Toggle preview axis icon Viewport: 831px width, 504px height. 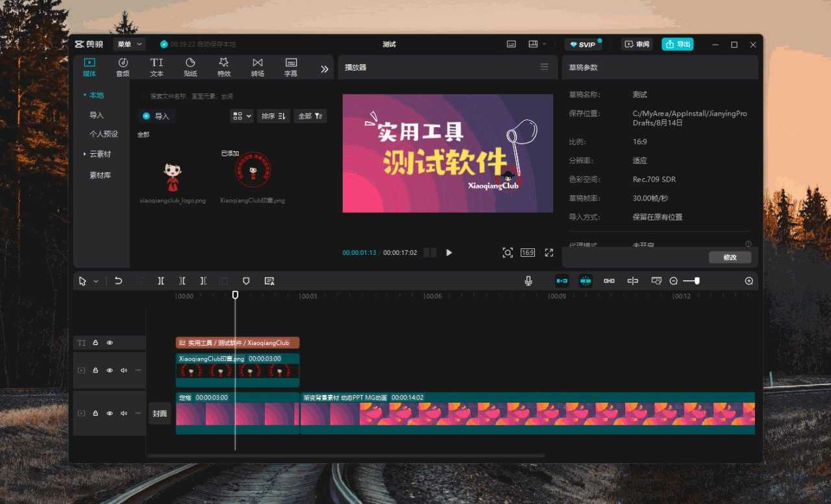tap(632, 281)
